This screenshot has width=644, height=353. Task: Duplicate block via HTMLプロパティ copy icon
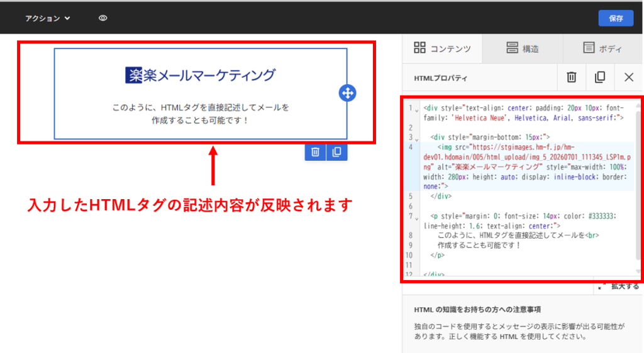point(599,77)
